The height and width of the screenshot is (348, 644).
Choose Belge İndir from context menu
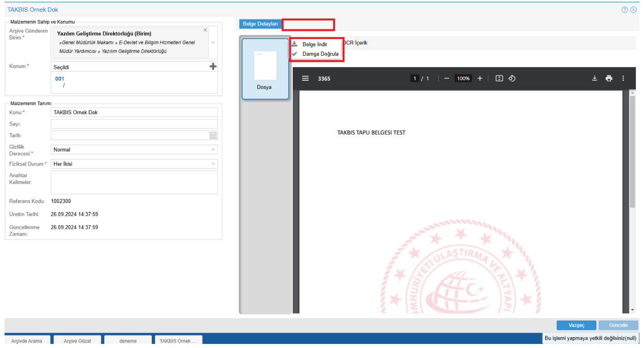tap(315, 44)
